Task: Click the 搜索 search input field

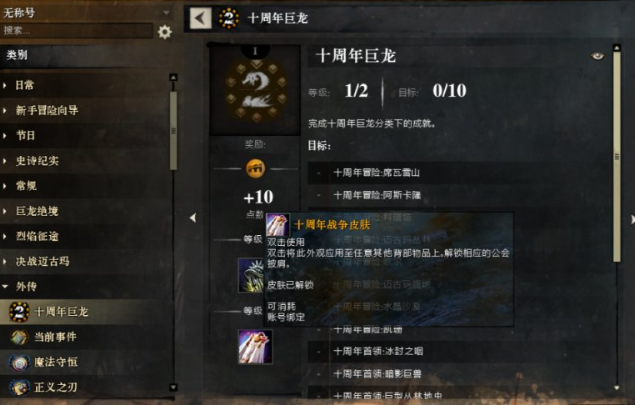Action: tap(77, 31)
